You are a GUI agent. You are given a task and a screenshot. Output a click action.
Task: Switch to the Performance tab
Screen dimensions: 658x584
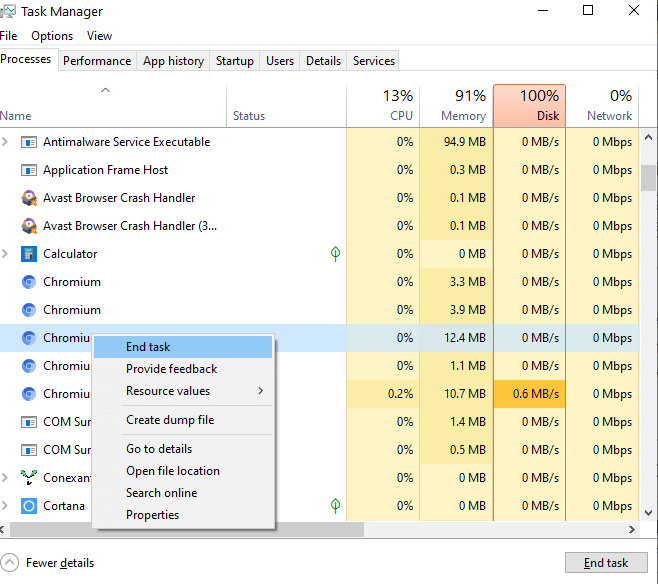(x=97, y=61)
